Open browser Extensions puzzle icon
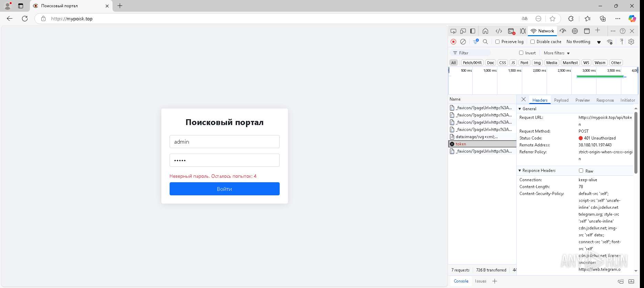The height and width of the screenshot is (288, 644). point(571,19)
